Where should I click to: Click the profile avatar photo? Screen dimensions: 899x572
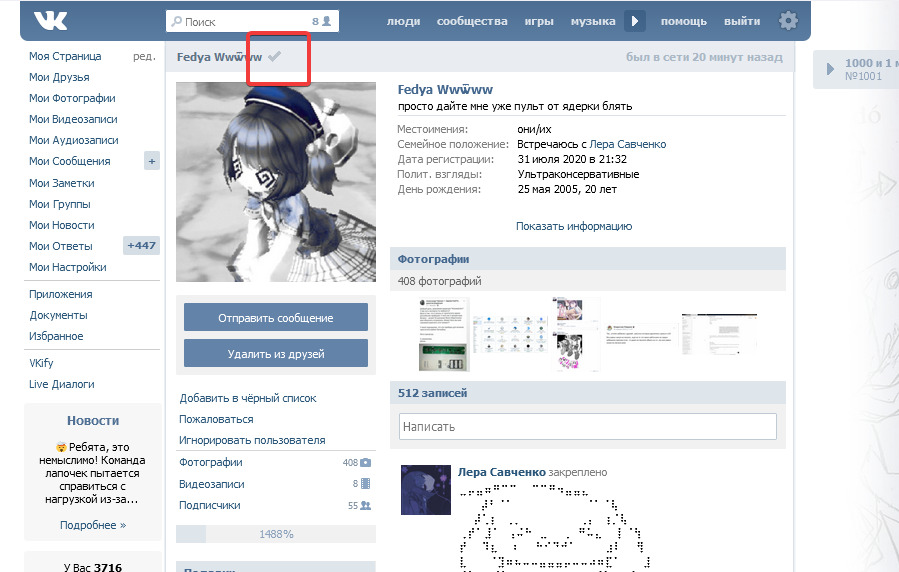276,182
